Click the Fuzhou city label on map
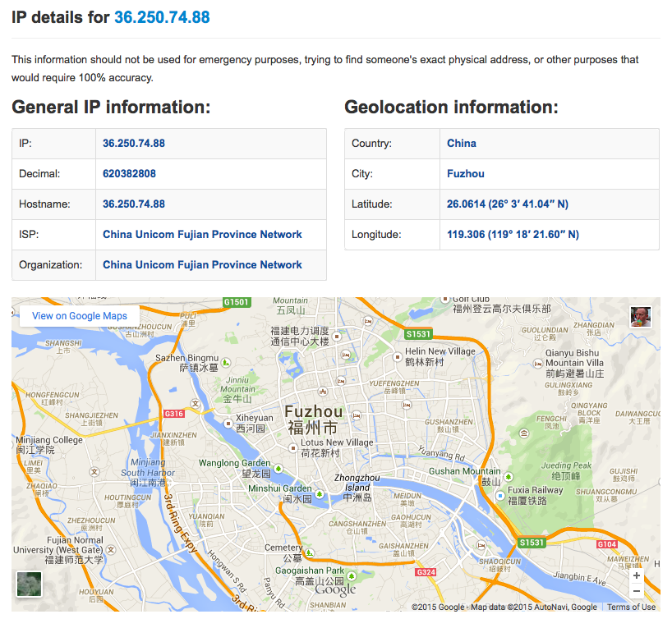Screen dimensions: 672x628 pyautogui.click(x=313, y=419)
